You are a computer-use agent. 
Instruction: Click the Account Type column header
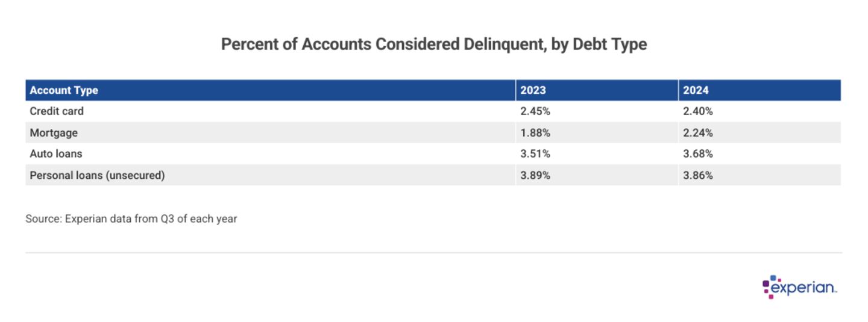[64, 90]
